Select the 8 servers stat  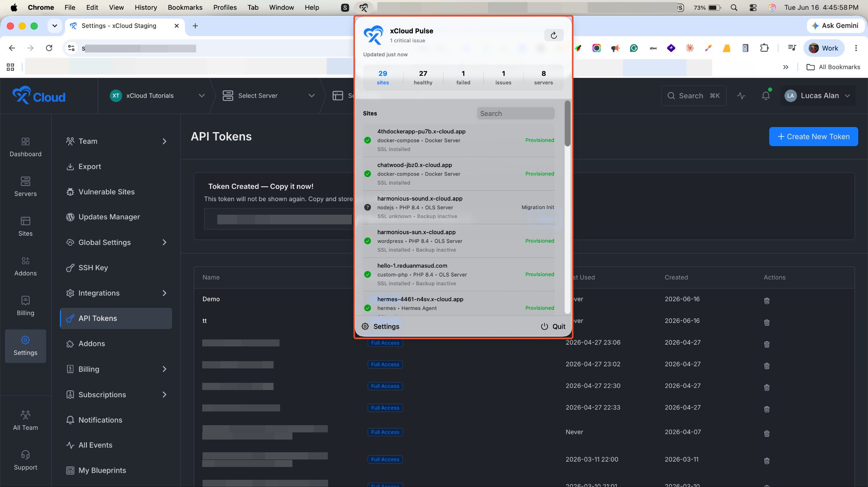[x=543, y=77]
